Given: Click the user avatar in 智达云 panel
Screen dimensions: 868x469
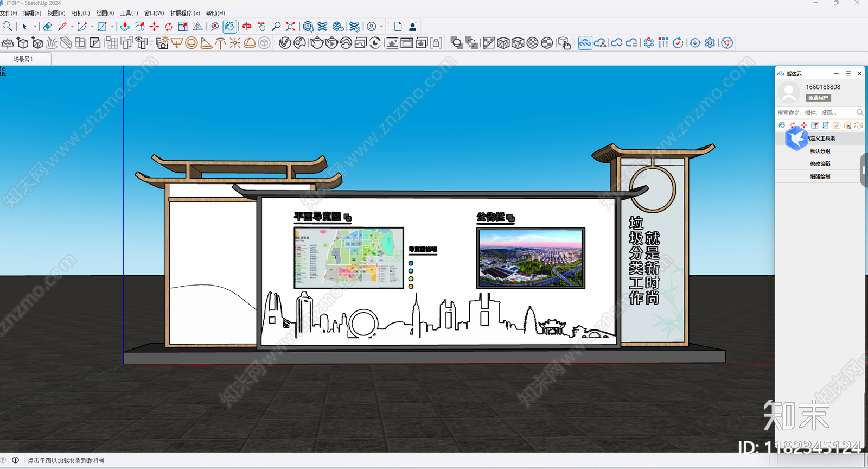Looking at the screenshot, I should (789, 92).
